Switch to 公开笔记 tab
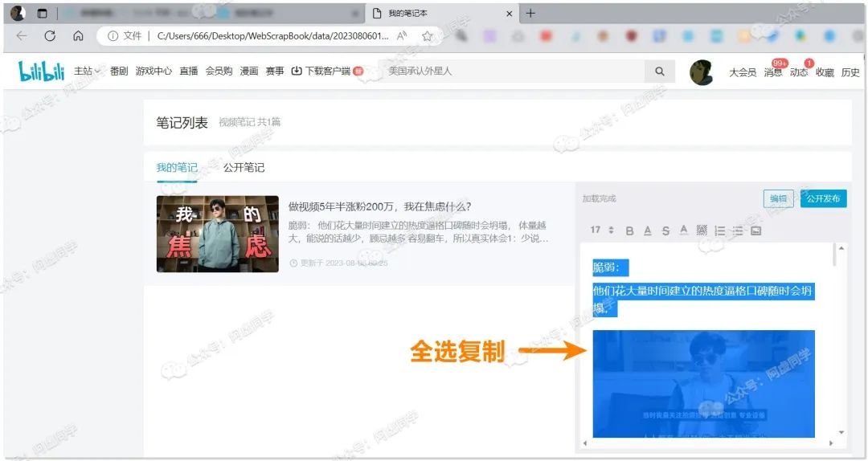Screen dimensions: 868x461 (244, 167)
